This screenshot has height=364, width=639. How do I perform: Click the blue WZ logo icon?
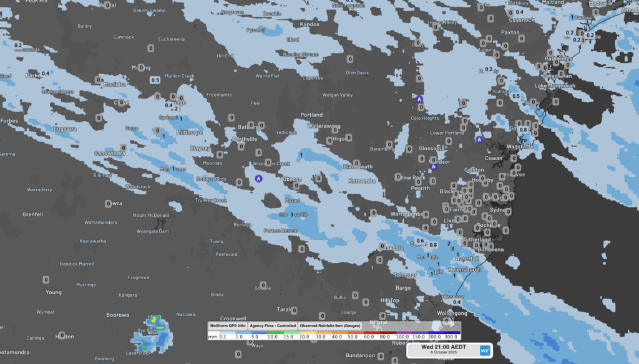484,350
